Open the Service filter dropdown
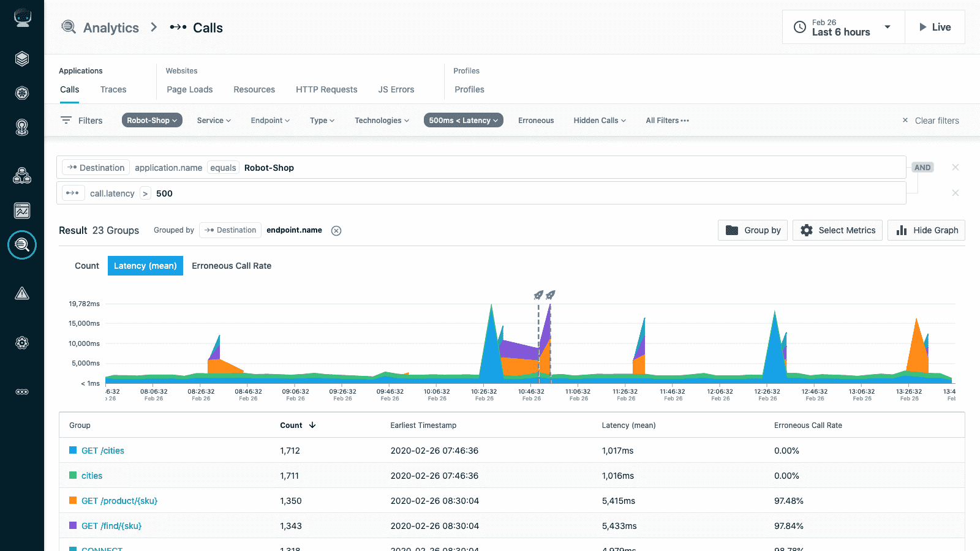This screenshot has width=980, height=551. [213, 120]
